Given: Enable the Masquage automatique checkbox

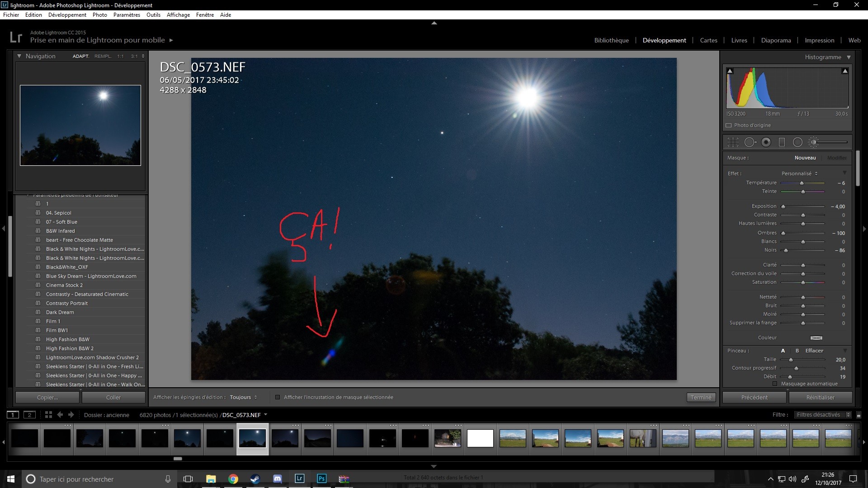Looking at the screenshot, I should [775, 384].
